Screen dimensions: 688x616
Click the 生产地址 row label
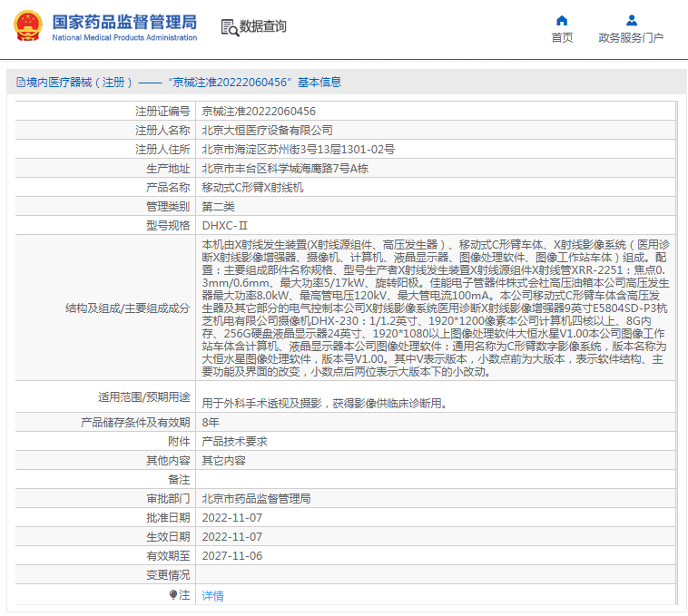168,169
